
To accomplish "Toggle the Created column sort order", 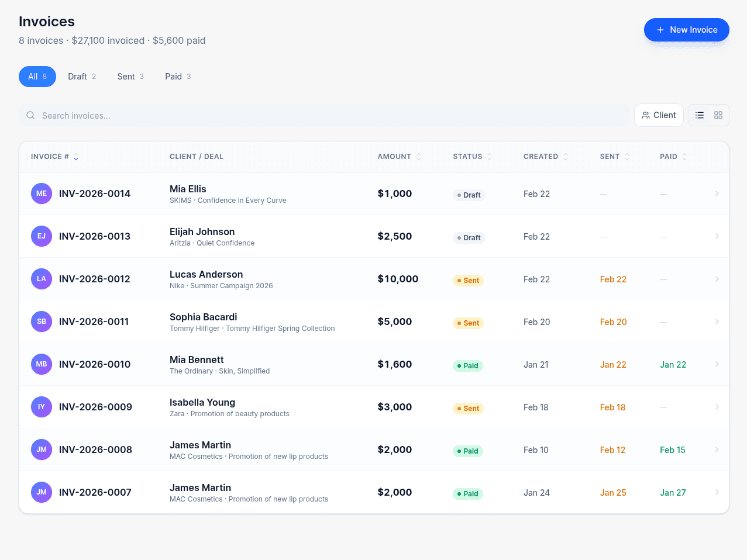I will click(x=566, y=156).
